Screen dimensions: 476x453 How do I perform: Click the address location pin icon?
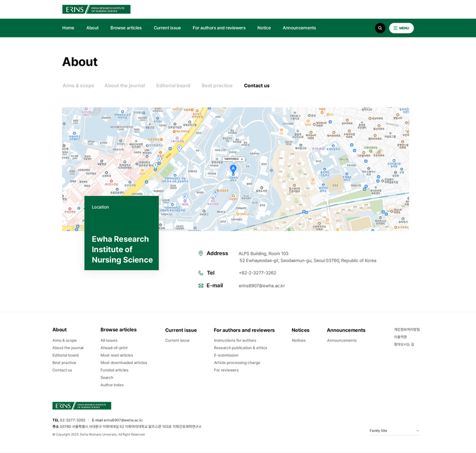200,253
